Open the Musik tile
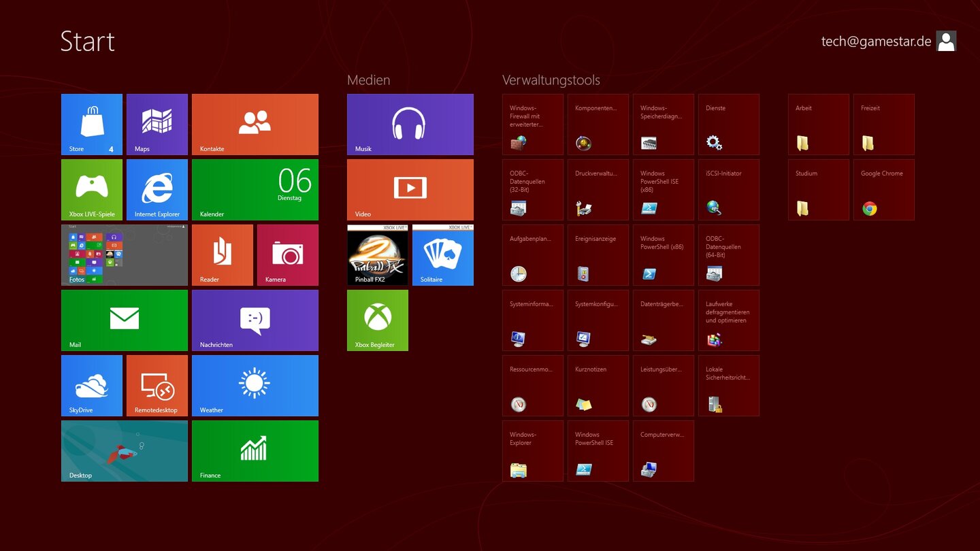This screenshot has height=551, width=980. point(410,124)
